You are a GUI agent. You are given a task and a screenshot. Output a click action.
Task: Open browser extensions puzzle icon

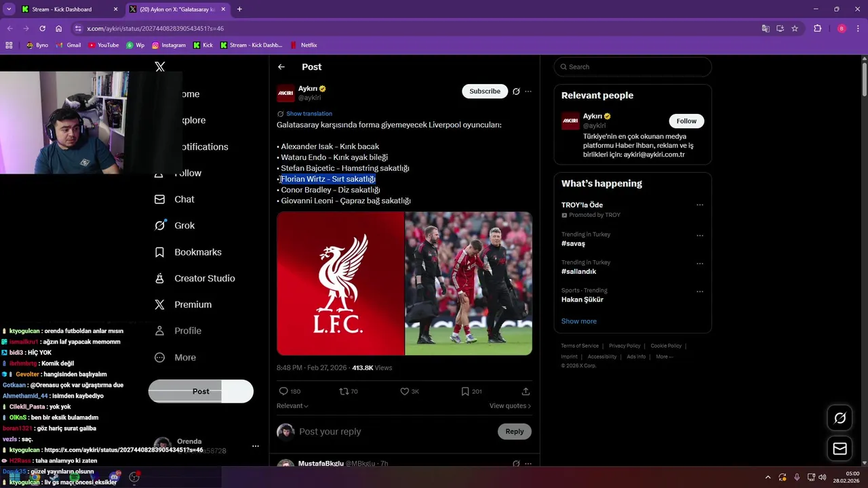(x=818, y=28)
